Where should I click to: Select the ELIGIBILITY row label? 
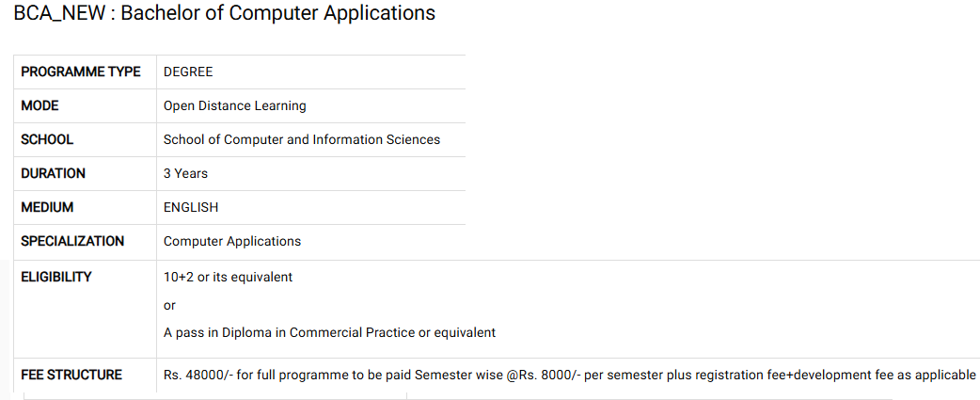click(x=56, y=277)
